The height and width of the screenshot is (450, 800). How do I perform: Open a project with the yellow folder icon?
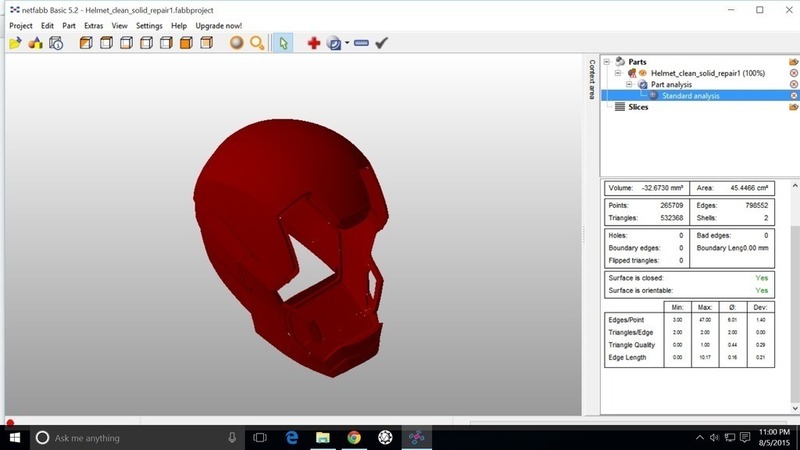(15, 43)
